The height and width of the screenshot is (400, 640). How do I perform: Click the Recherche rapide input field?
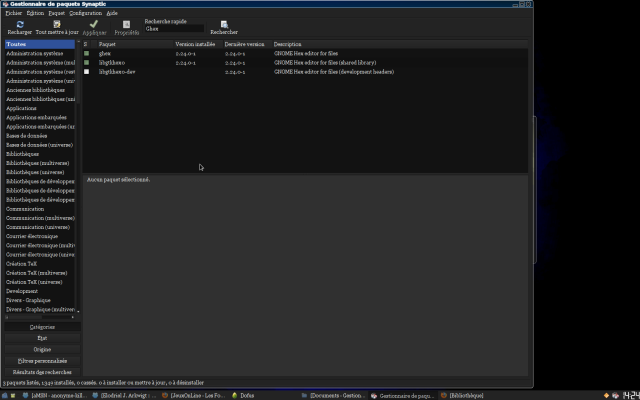click(174, 29)
